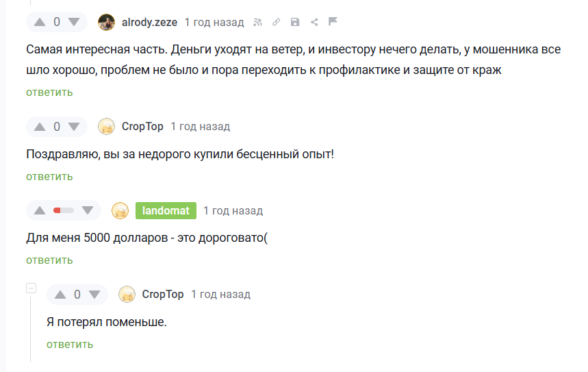Share alrody.zeze's comment
The width and height of the screenshot is (588, 372).
point(314,22)
